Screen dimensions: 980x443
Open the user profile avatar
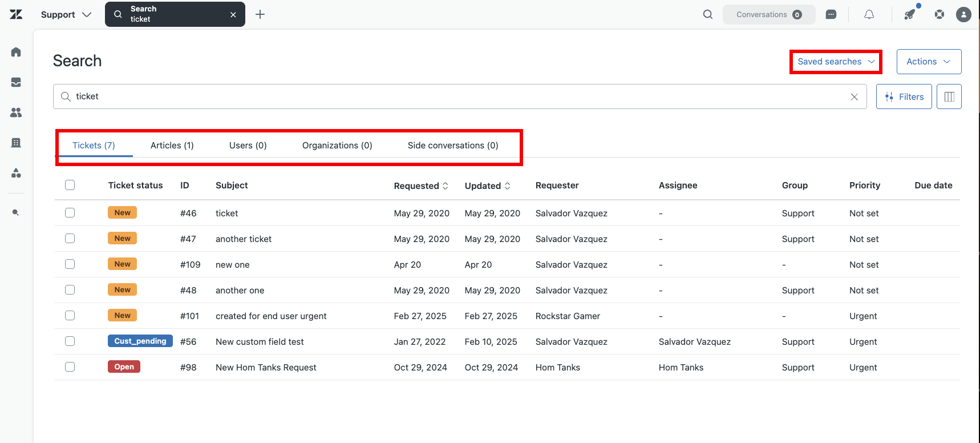963,14
